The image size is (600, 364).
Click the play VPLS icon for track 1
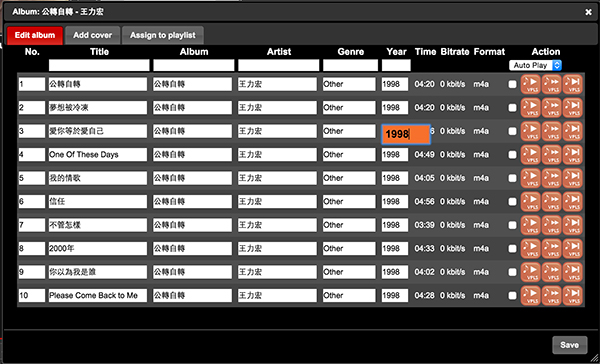click(531, 84)
